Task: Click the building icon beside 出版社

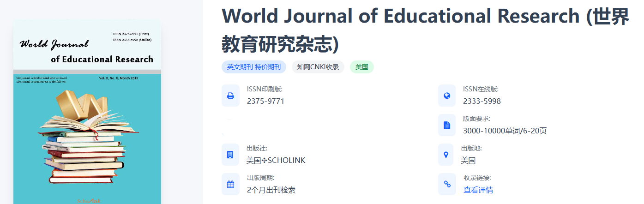Action: (x=230, y=155)
